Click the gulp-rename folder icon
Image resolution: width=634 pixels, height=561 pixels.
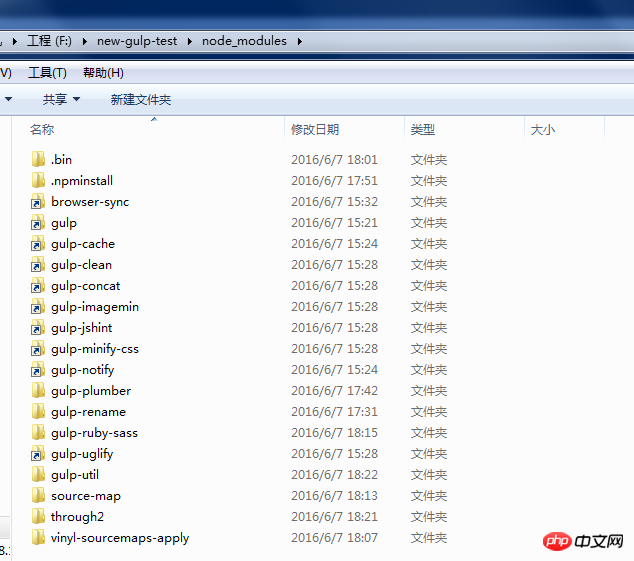[38, 412]
